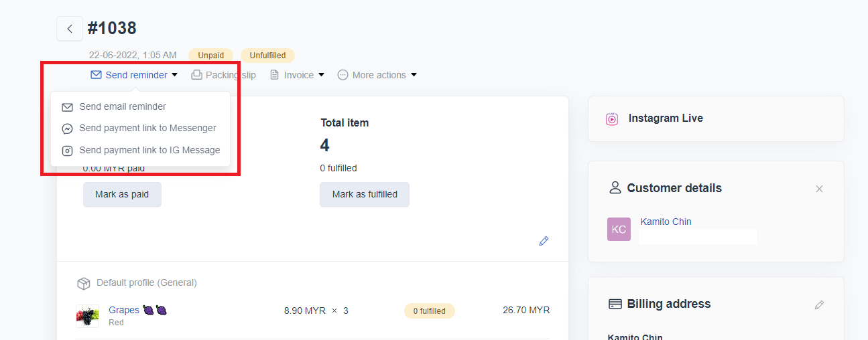
Task: Edit order items with pencil icon
Action: pos(544,241)
